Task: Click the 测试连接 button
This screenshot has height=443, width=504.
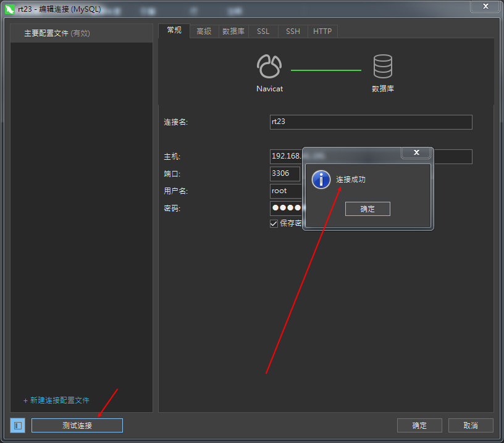Action: [77, 425]
